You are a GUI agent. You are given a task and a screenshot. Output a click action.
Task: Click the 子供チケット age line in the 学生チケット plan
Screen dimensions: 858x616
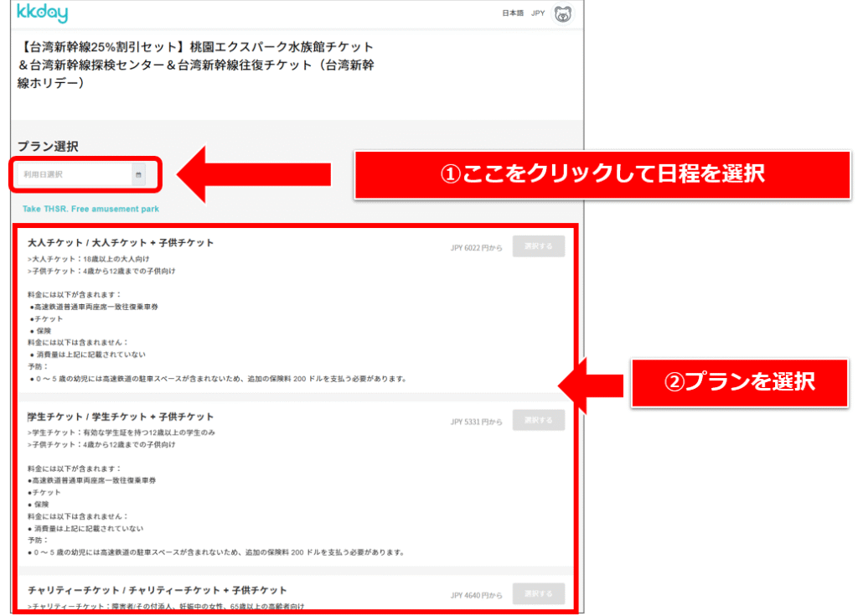click(x=101, y=445)
